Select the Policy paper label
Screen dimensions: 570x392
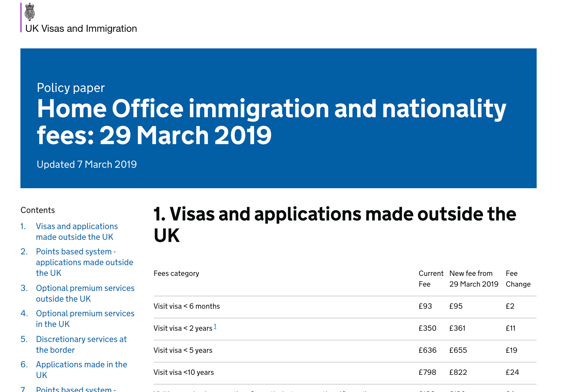(x=71, y=88)
